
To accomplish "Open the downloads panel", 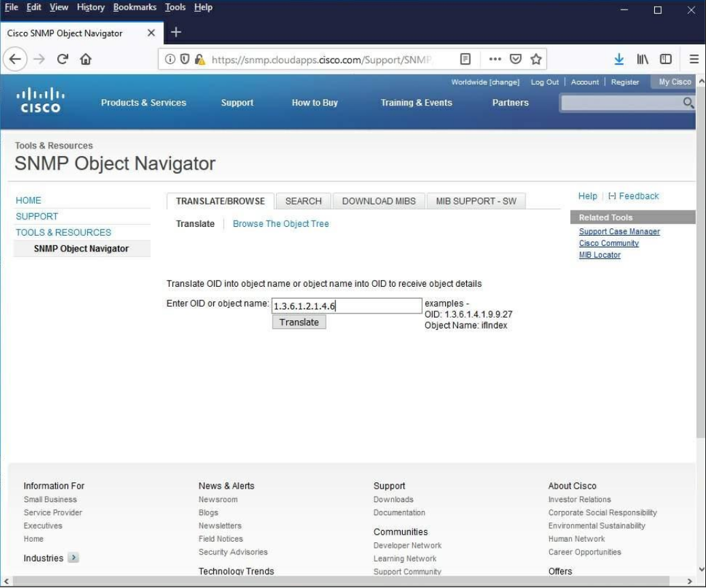I will [x=619, y=59].
